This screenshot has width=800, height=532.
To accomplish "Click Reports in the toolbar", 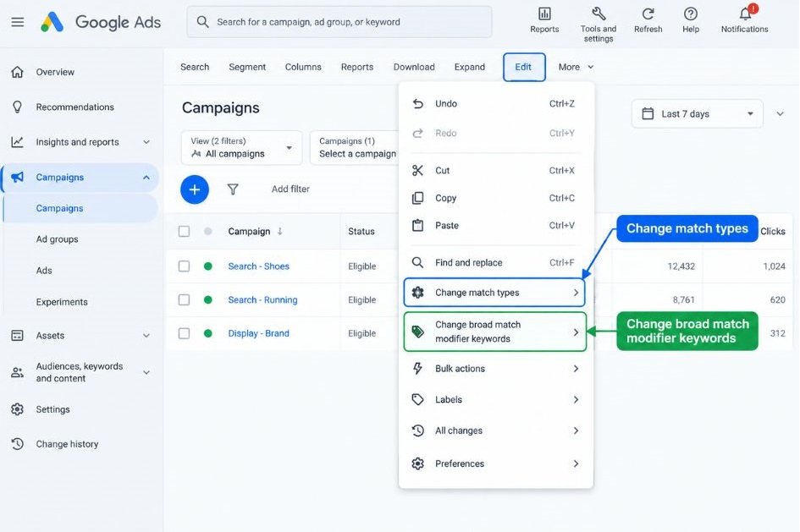I will pos(356,67).
